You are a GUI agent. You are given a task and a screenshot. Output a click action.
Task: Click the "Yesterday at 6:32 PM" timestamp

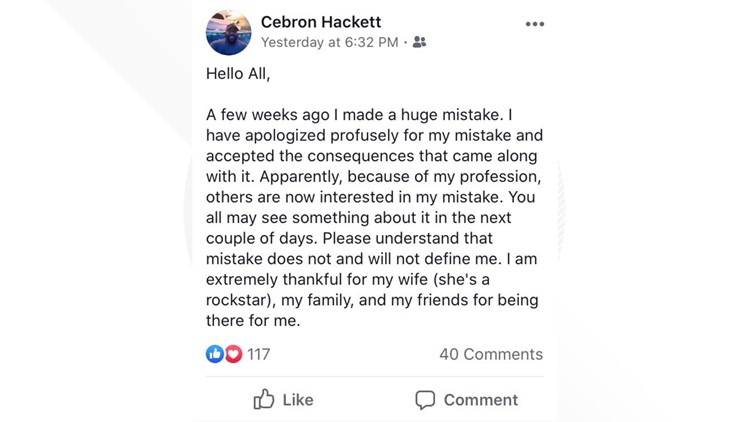click(x=329, y=42)
